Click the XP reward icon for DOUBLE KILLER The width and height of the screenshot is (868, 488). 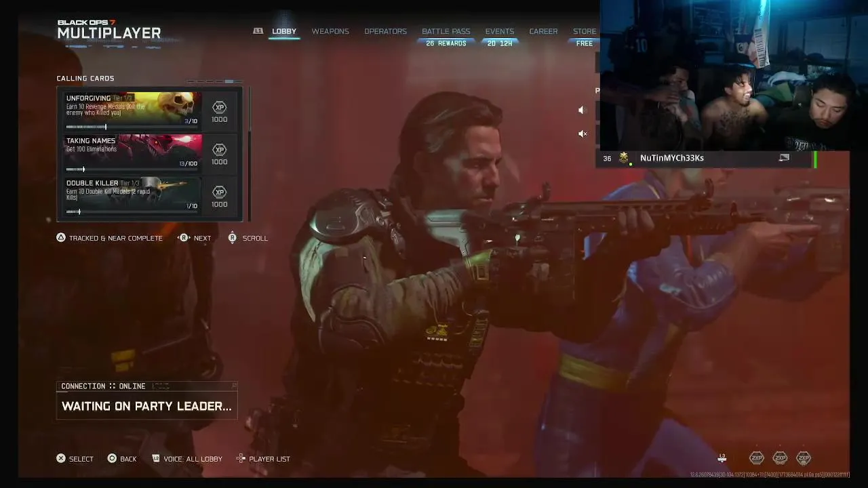[219, 192]
